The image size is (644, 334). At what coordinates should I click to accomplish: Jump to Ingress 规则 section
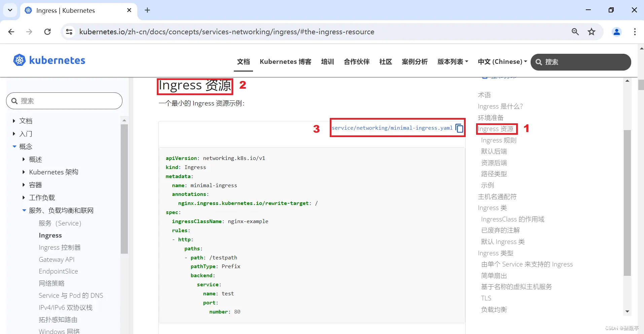click(x=499, y=140)
